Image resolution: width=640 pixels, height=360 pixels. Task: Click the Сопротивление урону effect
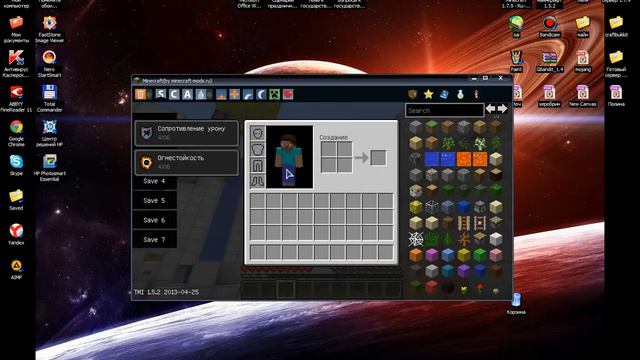187,133
